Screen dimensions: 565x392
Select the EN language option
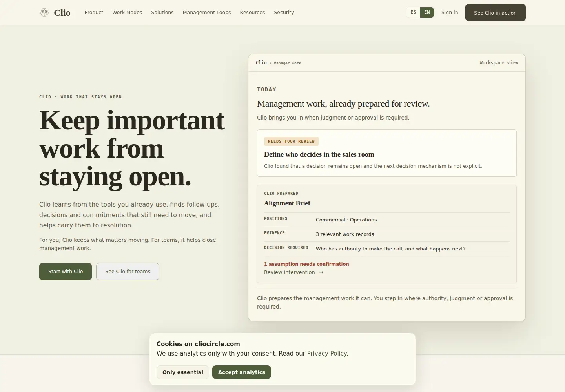[x=427, y=13]
